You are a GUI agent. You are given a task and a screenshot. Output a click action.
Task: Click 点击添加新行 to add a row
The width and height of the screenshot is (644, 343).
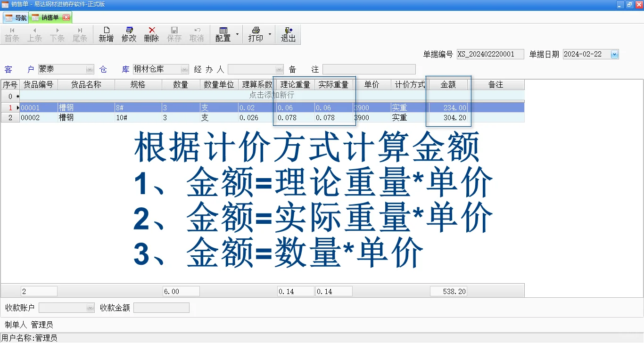(272, 95)
